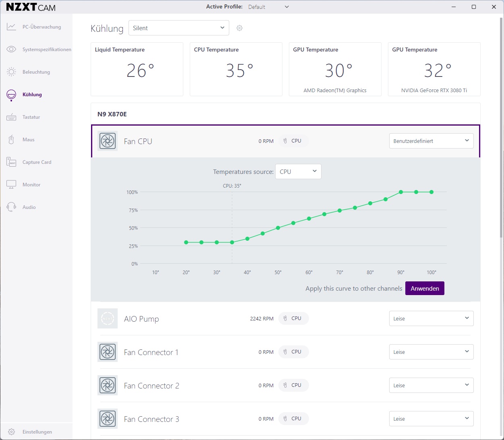Screen dimensions: 504x440
Task: Select the Tastatur keyboard icon
Action: coord(11,117)
